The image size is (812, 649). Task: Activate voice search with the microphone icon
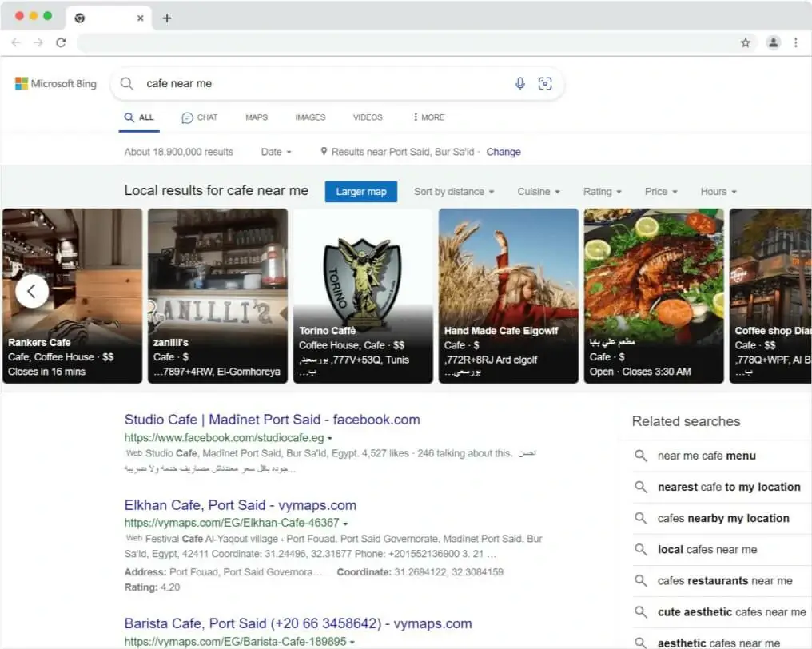[520, 83]
